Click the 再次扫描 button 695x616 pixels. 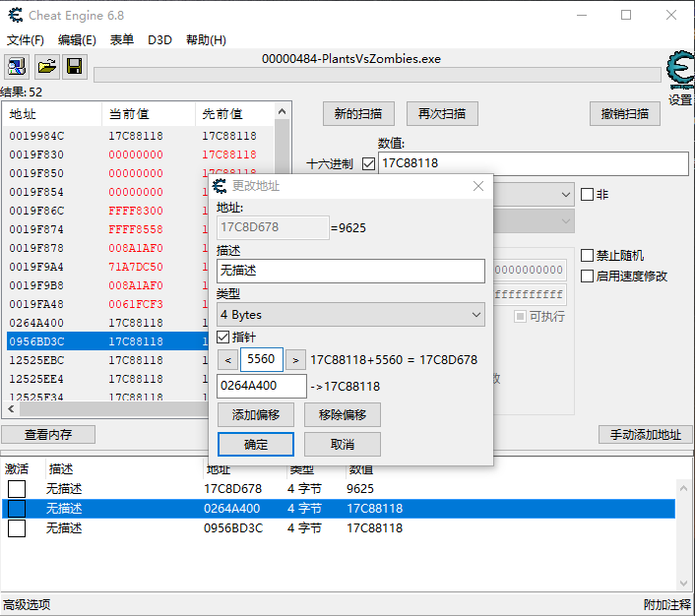click(x=442, y=114)
